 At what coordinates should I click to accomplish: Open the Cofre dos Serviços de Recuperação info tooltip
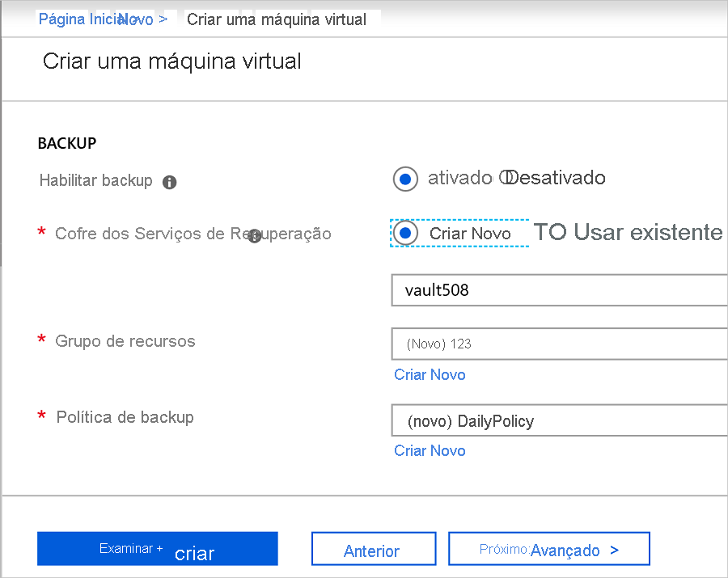(x=254, y=234)
